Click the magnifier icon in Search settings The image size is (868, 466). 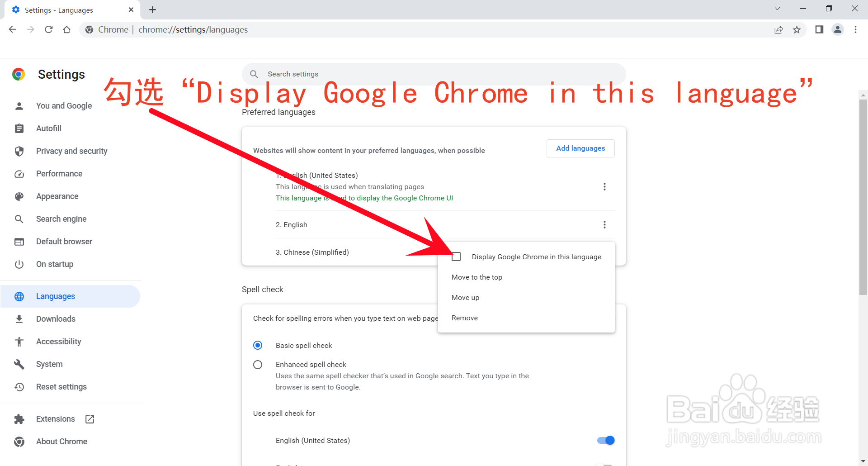(x=254, y=74)
